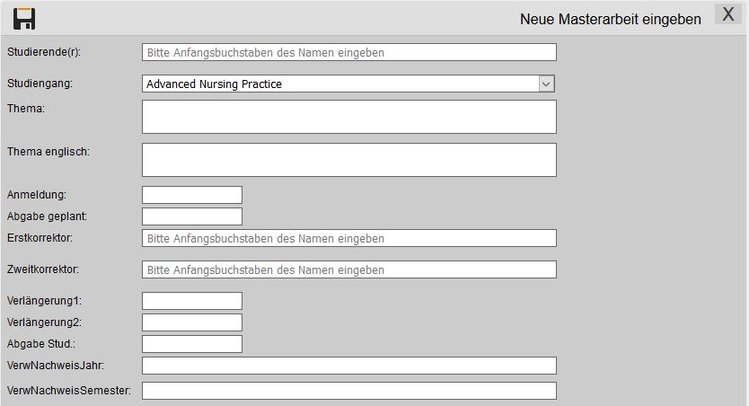Close the dialog with the X button
Screen dimensions: 749x406
coord(729,15)
